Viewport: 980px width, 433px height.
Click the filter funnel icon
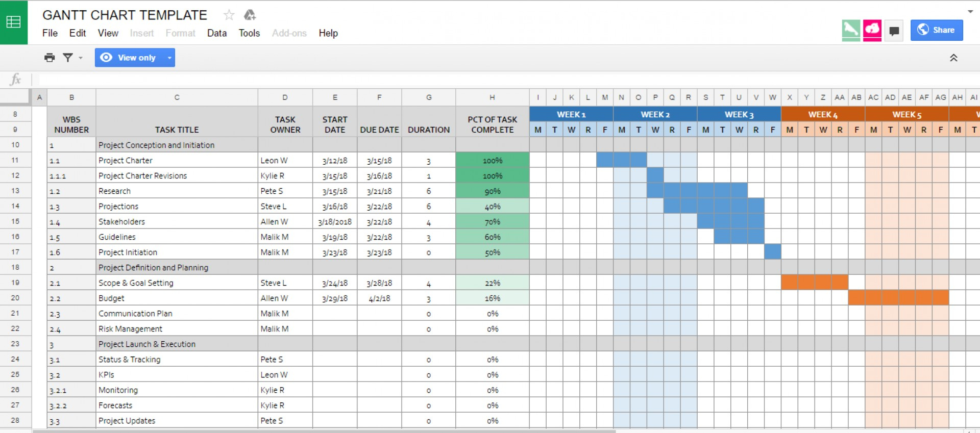tap(68, 58)
